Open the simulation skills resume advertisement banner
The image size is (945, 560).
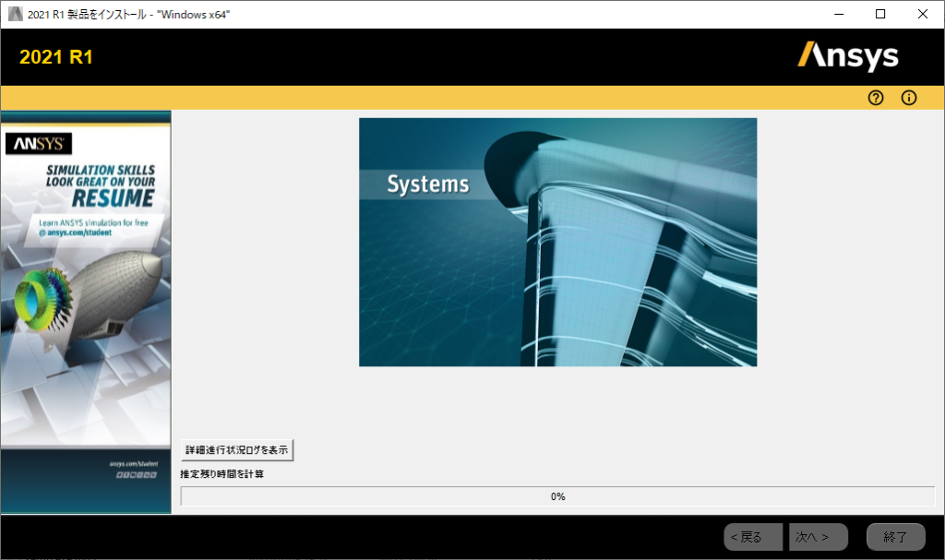point(86,312)
